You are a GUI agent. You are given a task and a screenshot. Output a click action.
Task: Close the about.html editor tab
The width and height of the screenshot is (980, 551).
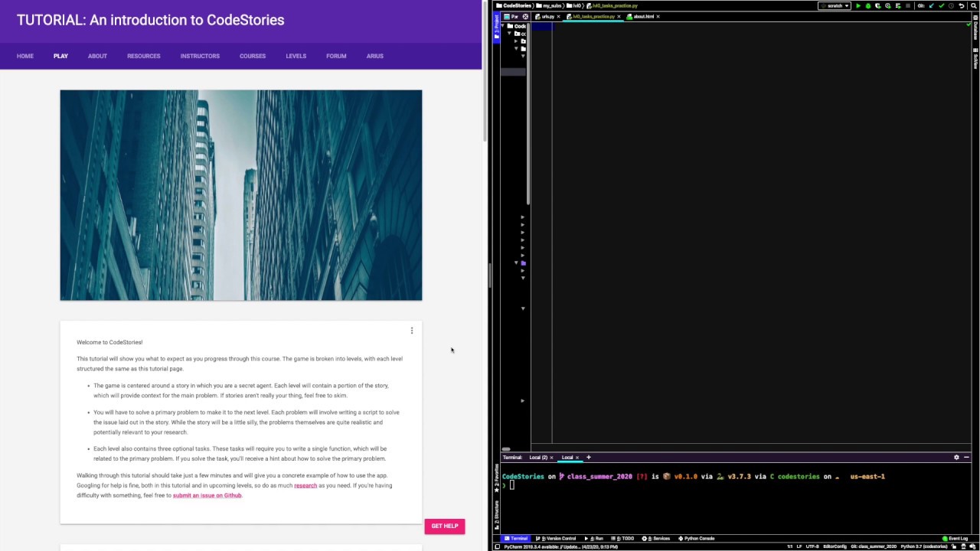(658, 16)
